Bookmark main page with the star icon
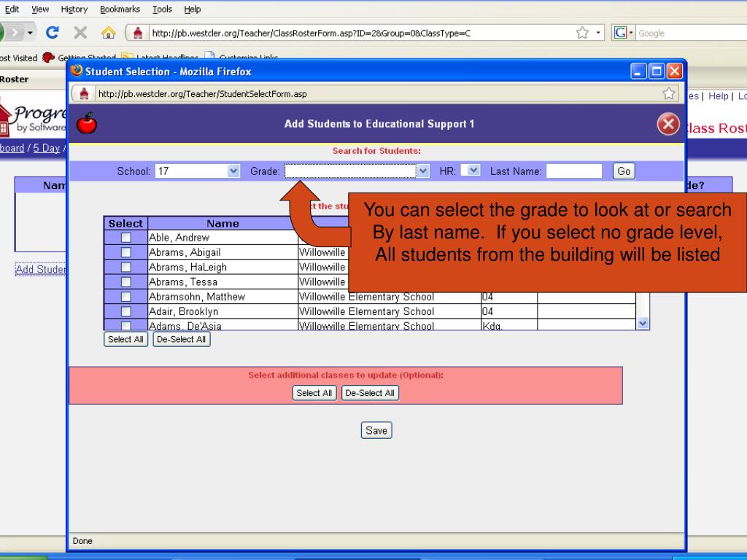 point(582,32)
